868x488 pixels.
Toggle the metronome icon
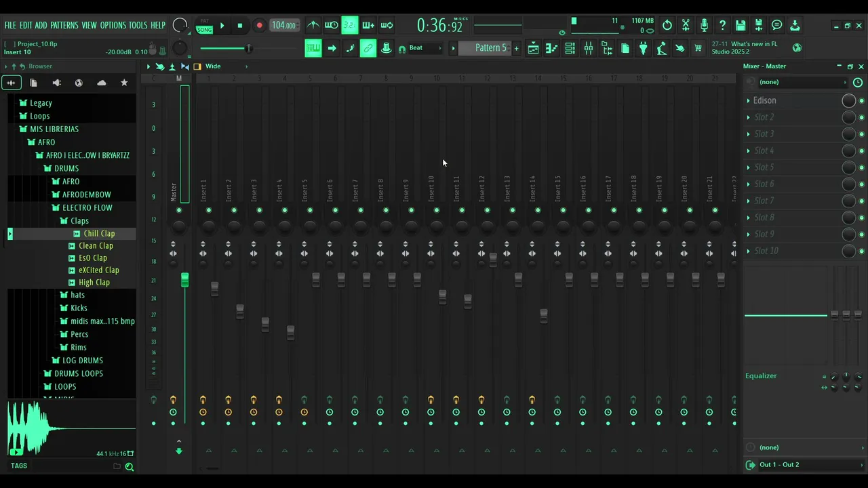point(313,26)
